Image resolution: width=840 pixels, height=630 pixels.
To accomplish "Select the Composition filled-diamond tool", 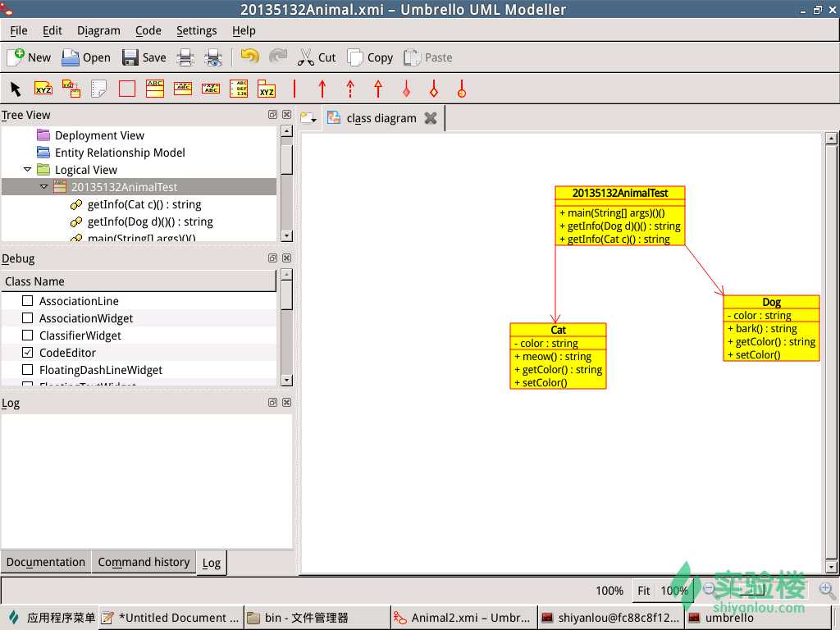I will pyautogui.click(x=406, y=89).
